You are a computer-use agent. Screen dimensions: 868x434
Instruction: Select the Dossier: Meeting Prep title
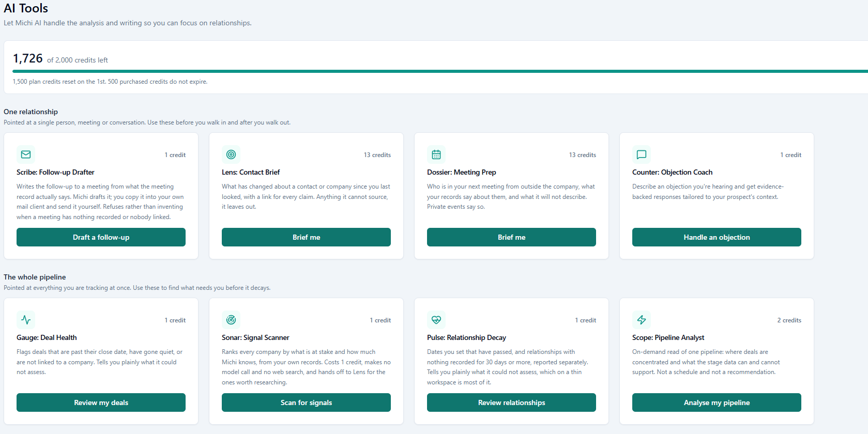point(461,172)
